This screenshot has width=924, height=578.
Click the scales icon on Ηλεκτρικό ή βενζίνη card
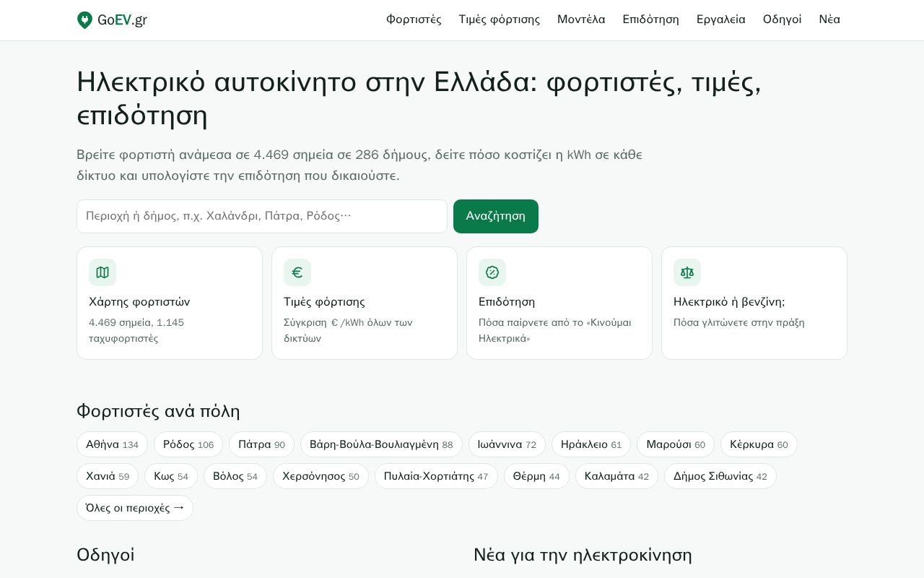[687, 272]
